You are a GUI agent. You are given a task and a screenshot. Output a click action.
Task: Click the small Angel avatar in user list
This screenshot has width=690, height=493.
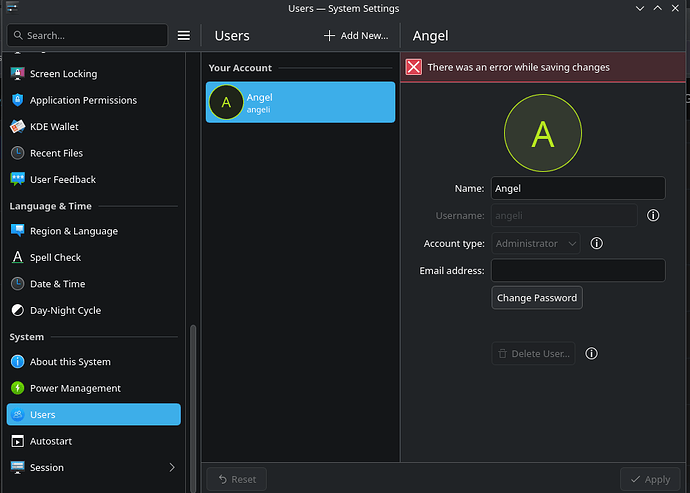tap(226, 102)
